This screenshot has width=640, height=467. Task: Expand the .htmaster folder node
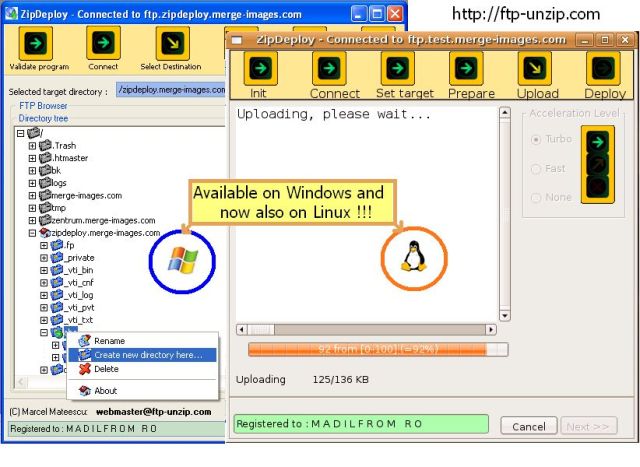[32, 158]
